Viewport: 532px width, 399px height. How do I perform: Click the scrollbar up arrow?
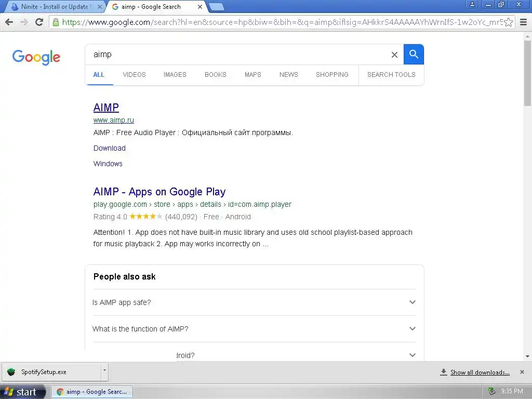point(527,36)
